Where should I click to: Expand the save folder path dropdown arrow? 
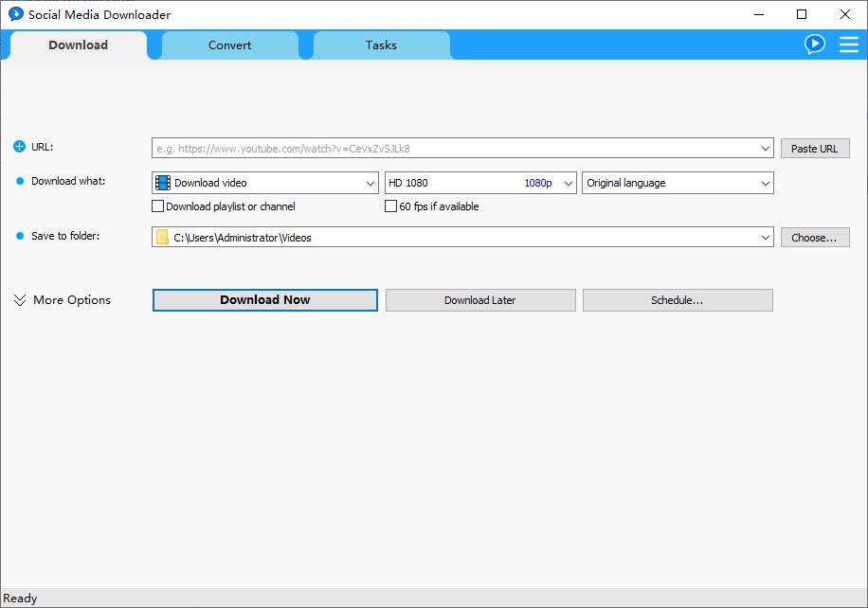(765, 238)
